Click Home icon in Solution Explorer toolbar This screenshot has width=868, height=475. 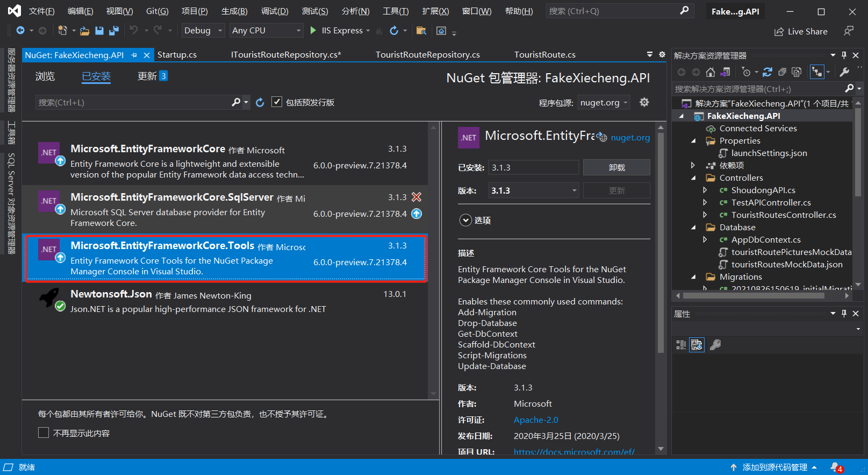coord(711,72)
